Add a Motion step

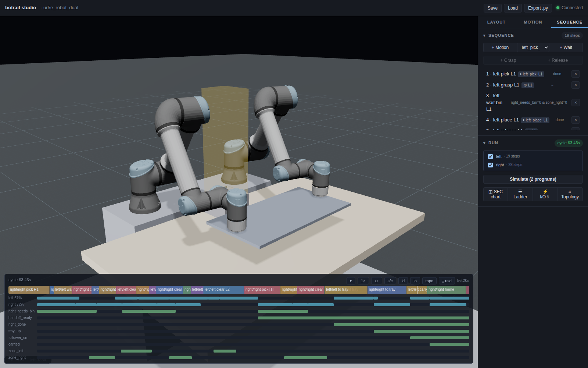click(x=500, y=47)
